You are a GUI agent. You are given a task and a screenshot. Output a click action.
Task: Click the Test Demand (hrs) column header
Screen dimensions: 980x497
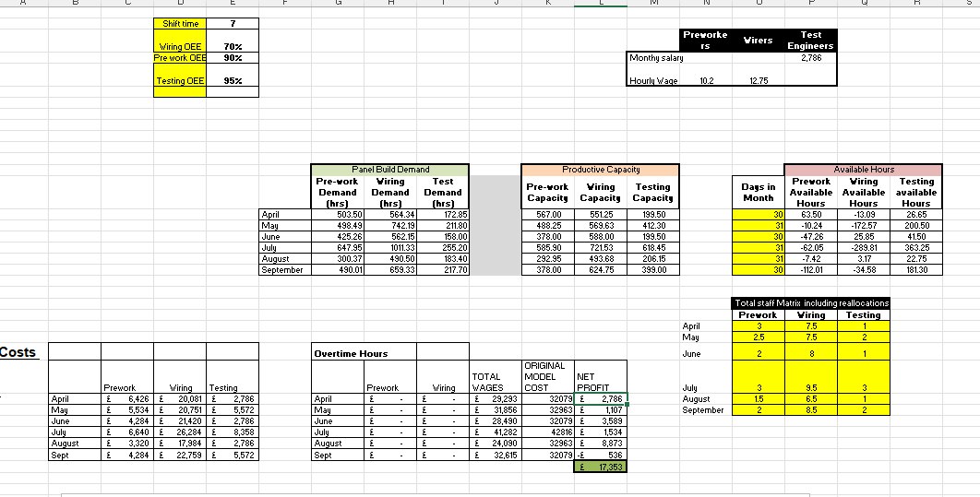pos(443,193)
